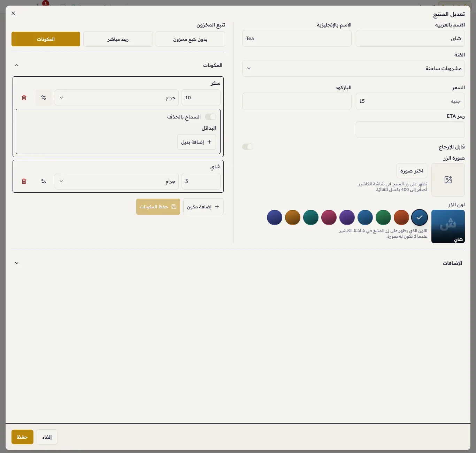Choose the pink-magenta color swatch
The height and width of the screenshot is (453, 476).
(x=329, y=217)
